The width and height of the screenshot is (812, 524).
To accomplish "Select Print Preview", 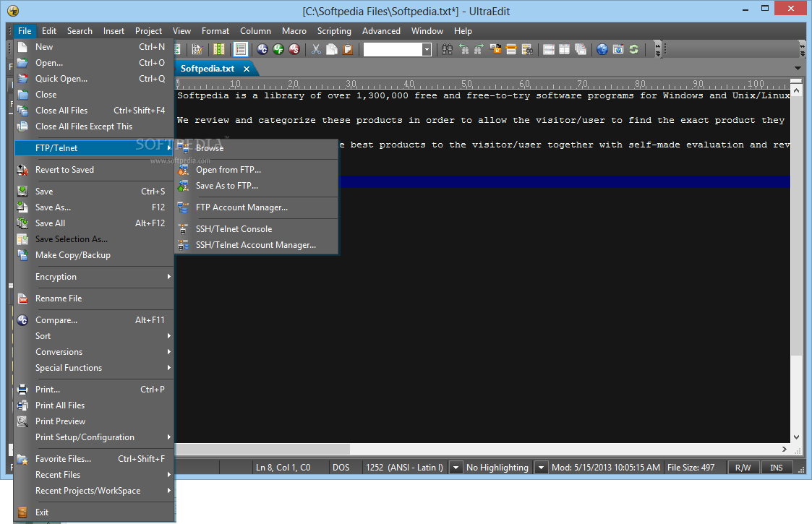I will (x=94, y=421).
